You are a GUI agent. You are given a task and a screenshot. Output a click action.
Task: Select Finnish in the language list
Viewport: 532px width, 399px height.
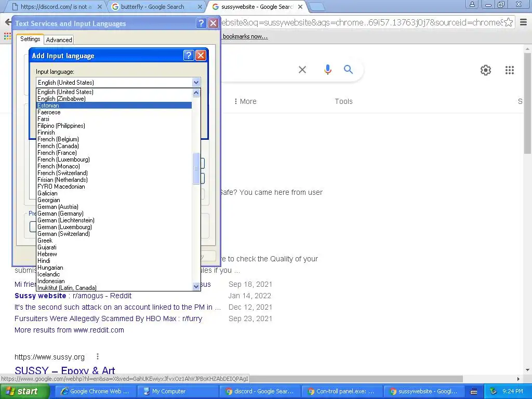pyautogui.click(x=114, y=132)
